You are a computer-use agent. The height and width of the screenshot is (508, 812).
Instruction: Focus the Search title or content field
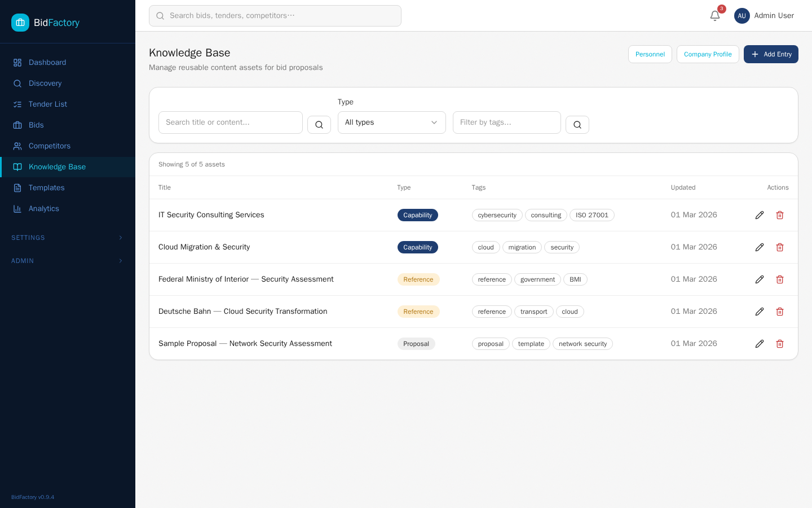[x=231, y=122]
